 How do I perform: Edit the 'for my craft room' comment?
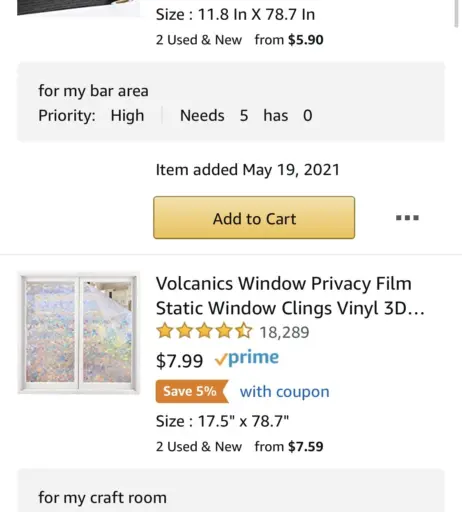(x=102, y=497)
